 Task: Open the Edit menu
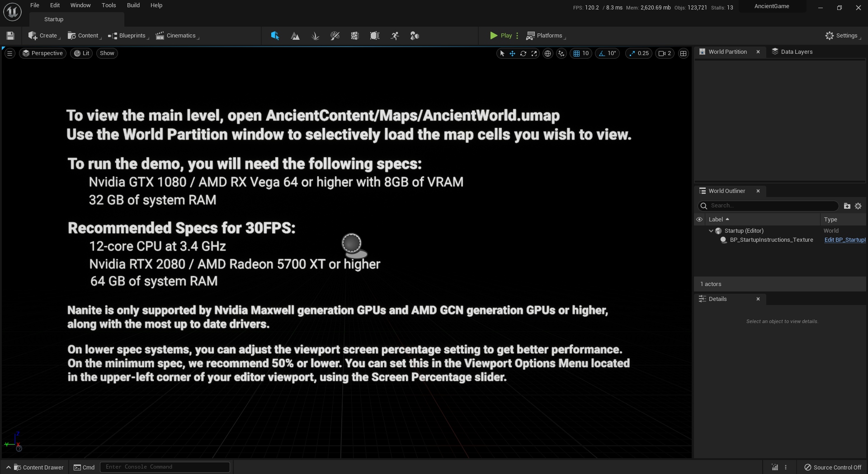[x=55, y=5]
